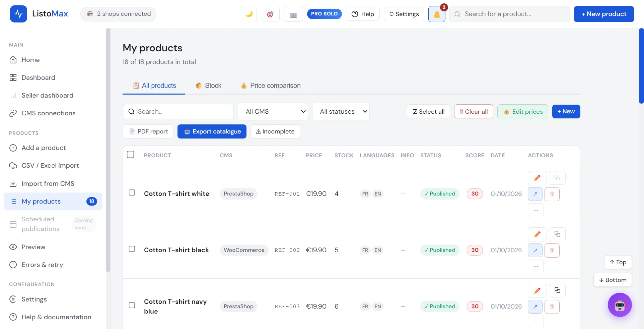This screenshot has height=329, width=644.
Task: Switch to the Stock tab
Action: click(x=208, y=86)
